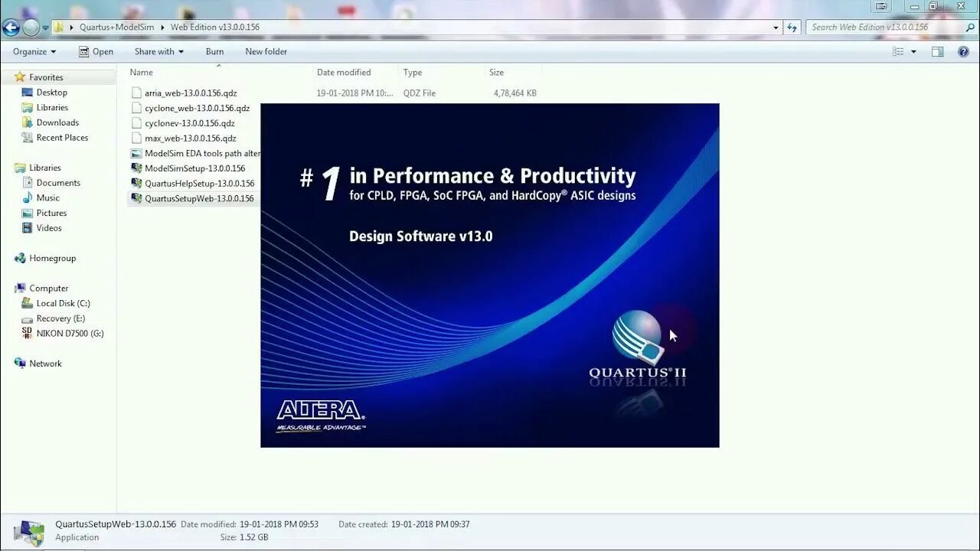Click the Burn toolbar button

pyautogui.click(x=215, y=51)
